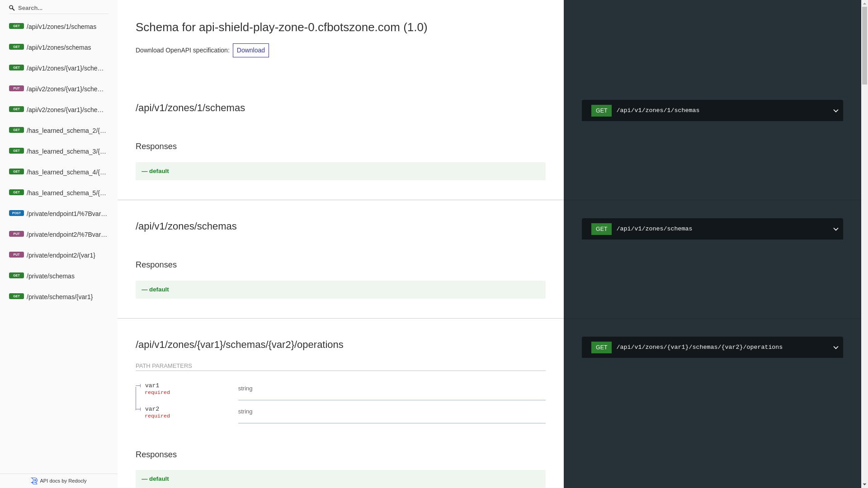This screenshot has width=868, height=488.
Task: Select PUT /private/endpoint2/{var1} entry
Action: pos(59,255)
